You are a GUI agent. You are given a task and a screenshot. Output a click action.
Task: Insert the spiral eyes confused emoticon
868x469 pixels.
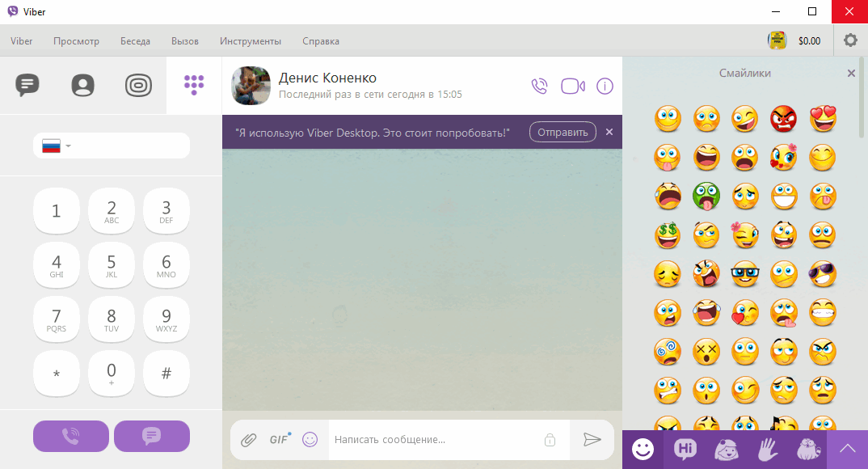(x=668, y=351)
